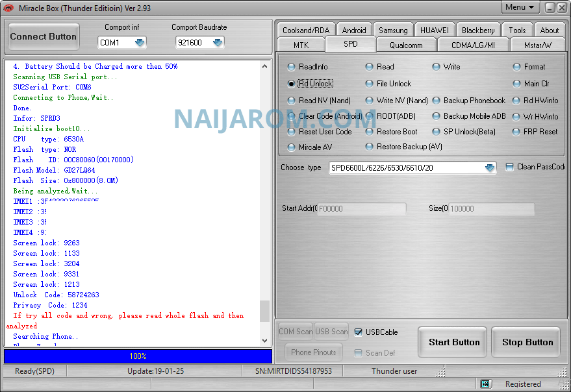571x392 pixels.
Task: Switch to the HUAWEI tab
Action: tap(435, 31)
